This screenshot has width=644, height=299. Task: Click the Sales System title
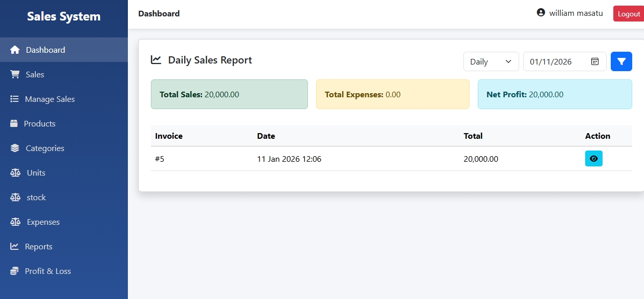pyautogui.click(x=63, y=16)
